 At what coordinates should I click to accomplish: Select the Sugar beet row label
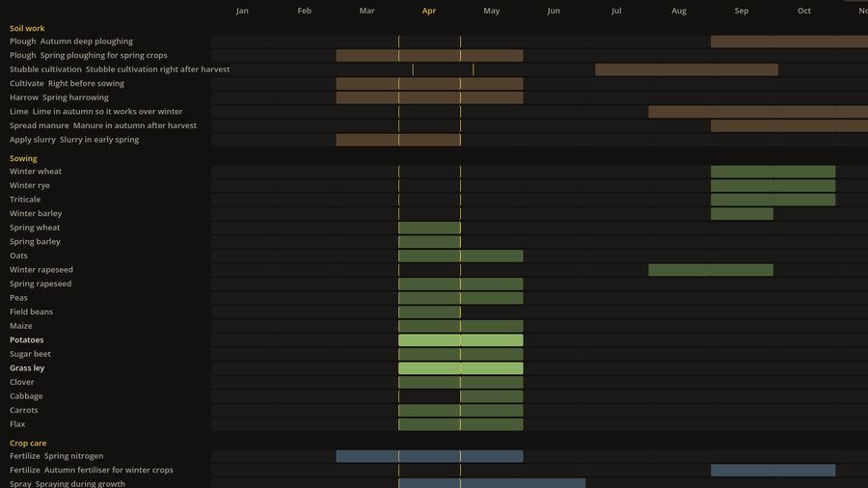coord(30,354)
